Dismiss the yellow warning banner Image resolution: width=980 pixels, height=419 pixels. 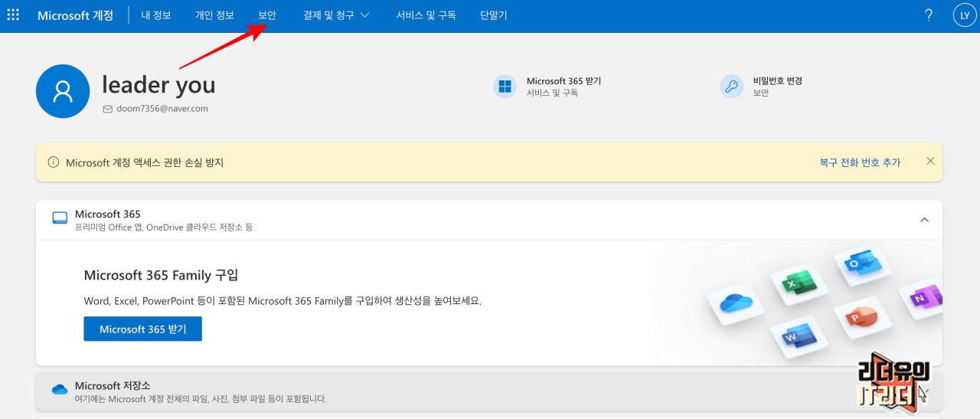click(x=930, y=162)
